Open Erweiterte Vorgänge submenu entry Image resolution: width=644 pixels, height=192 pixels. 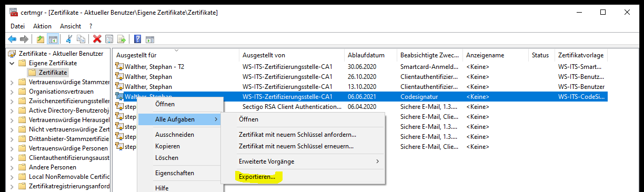(303, 161)
